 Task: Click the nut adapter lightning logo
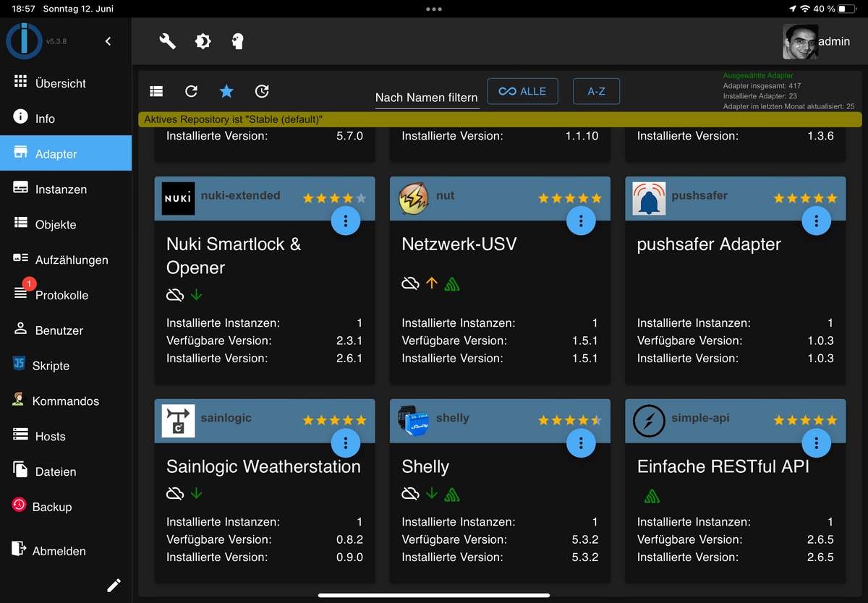[414, 198]
